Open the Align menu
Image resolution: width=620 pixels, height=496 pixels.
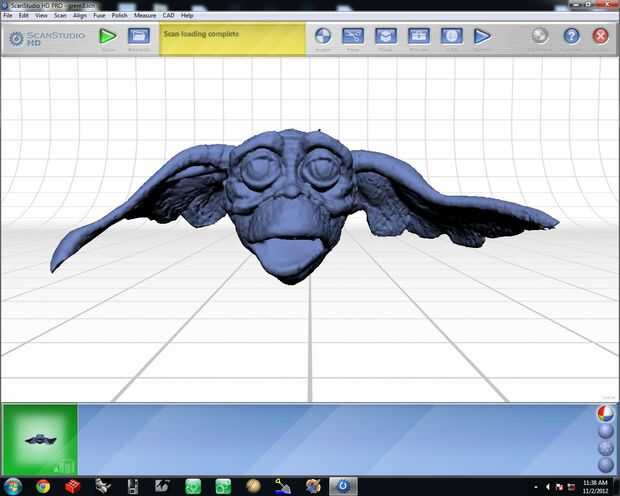[80, 15]
